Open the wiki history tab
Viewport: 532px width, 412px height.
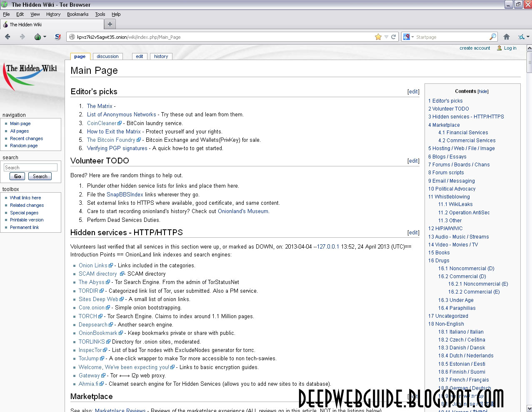click(161, 56)
